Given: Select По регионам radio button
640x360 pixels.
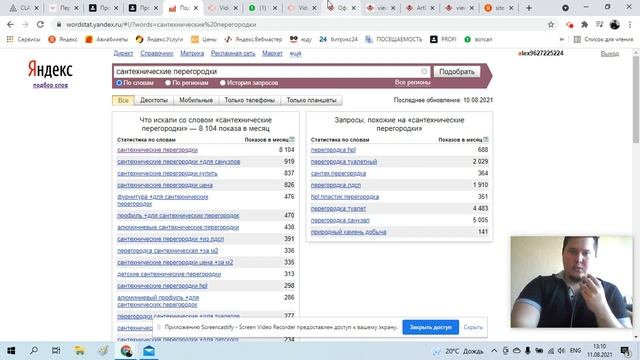Looking at the screenshot, I should coord(168,83).
